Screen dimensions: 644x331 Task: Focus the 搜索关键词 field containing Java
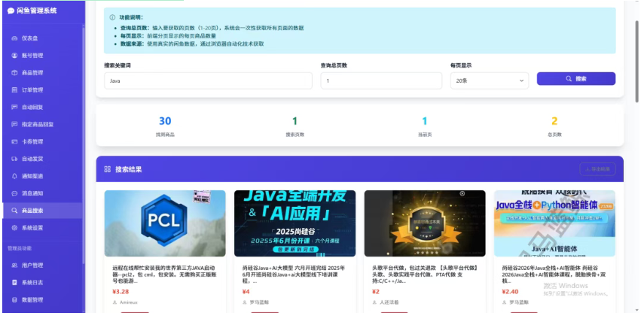click(x=208, y=80)
